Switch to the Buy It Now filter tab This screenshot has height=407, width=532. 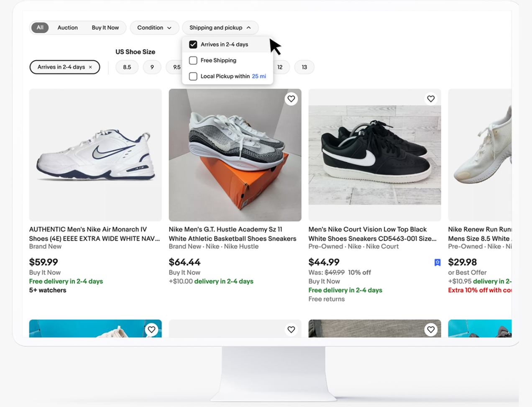pyautogui.click(x=105, y=28)
